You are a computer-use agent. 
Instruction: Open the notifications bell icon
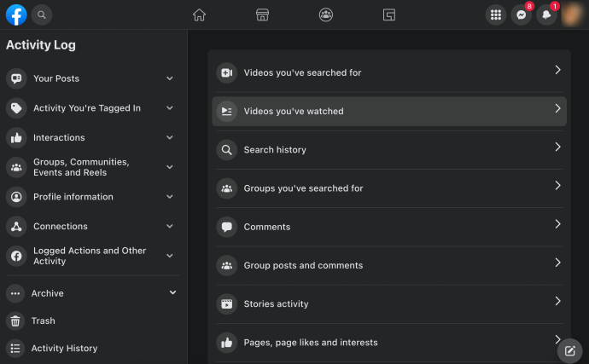coord(546,15)
